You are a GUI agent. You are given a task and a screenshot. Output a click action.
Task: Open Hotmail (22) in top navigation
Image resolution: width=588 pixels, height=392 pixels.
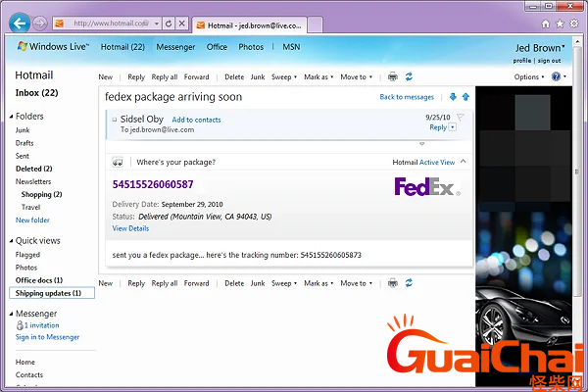122,47
